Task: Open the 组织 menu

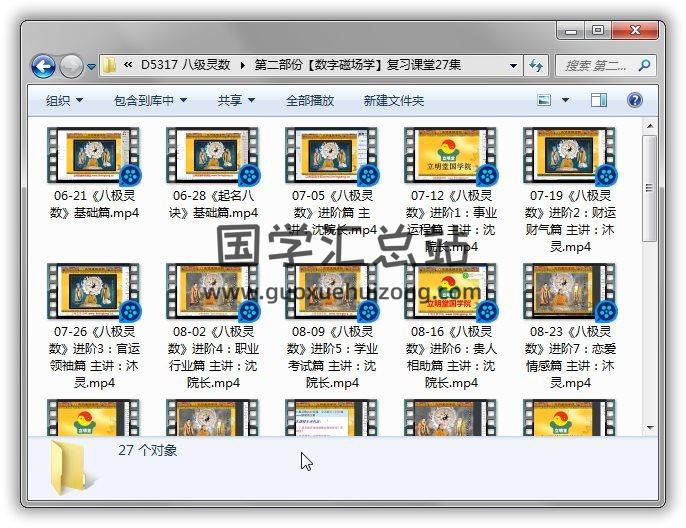Action: [64, 100]
